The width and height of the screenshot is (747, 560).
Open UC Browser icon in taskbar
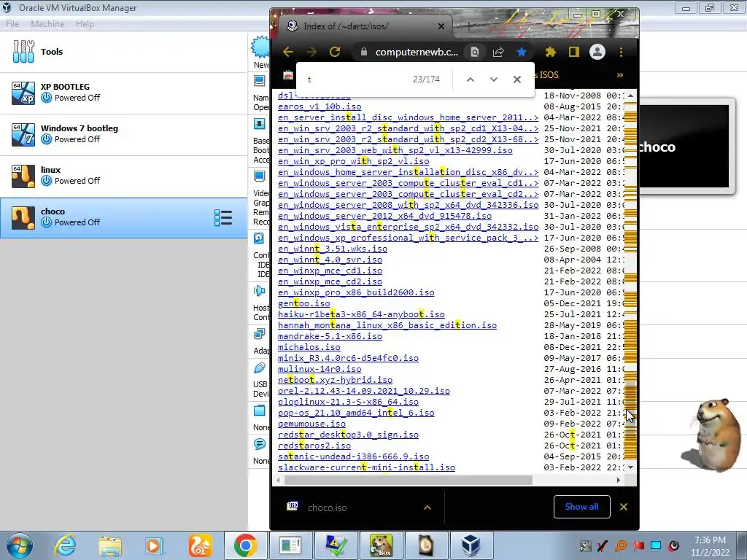pyautogui.click(x=200, y=545)
